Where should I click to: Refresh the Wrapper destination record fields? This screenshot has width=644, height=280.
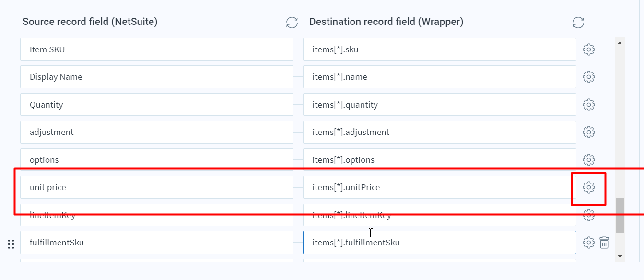[578, 22]
